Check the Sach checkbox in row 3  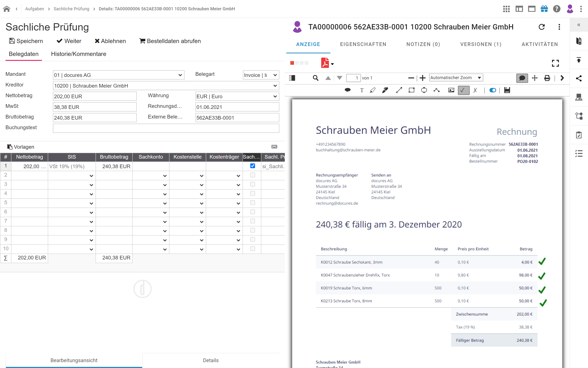252,184
